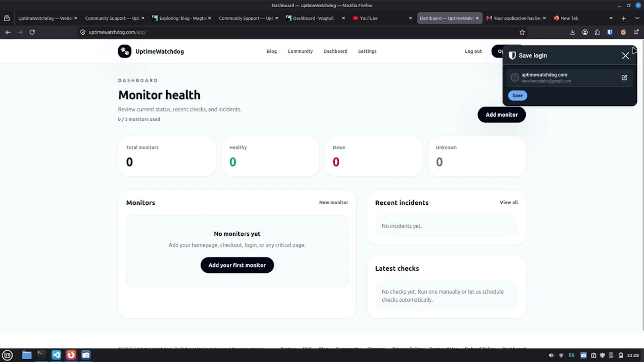Open the Firefox View tab list icon
The image size is (644, 362).
pos(6,18)
